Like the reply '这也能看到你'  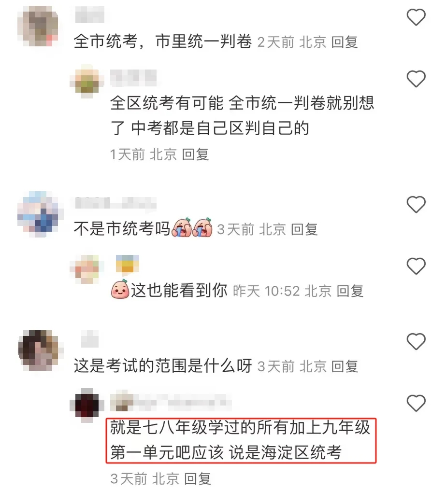pos(416,266)
